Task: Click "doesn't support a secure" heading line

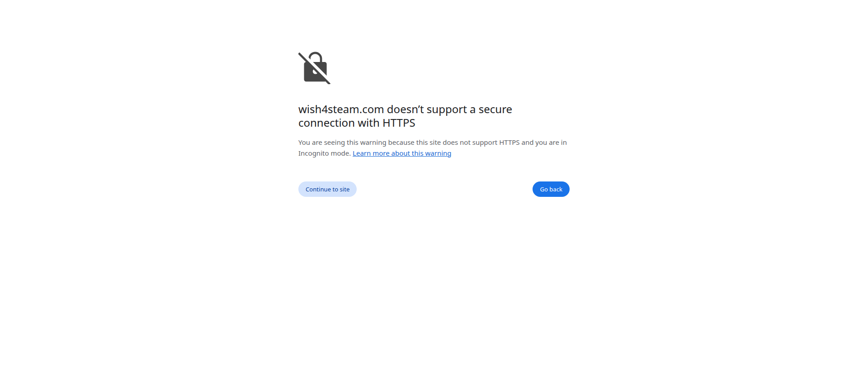Action: click(x=449, y=110)
